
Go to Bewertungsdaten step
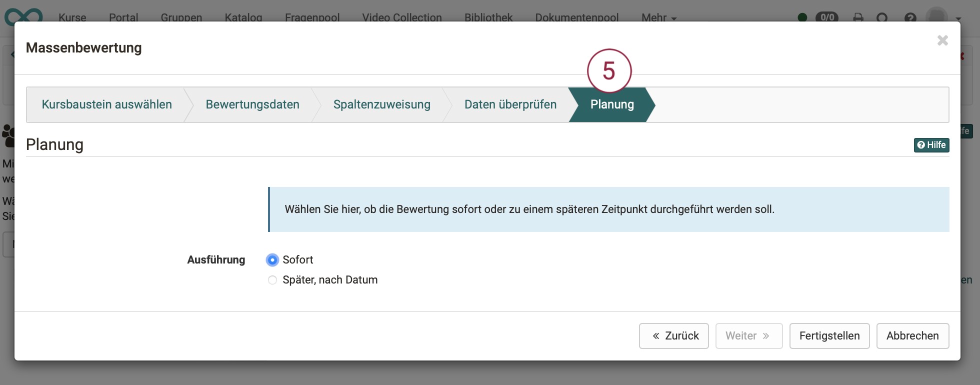252,104
